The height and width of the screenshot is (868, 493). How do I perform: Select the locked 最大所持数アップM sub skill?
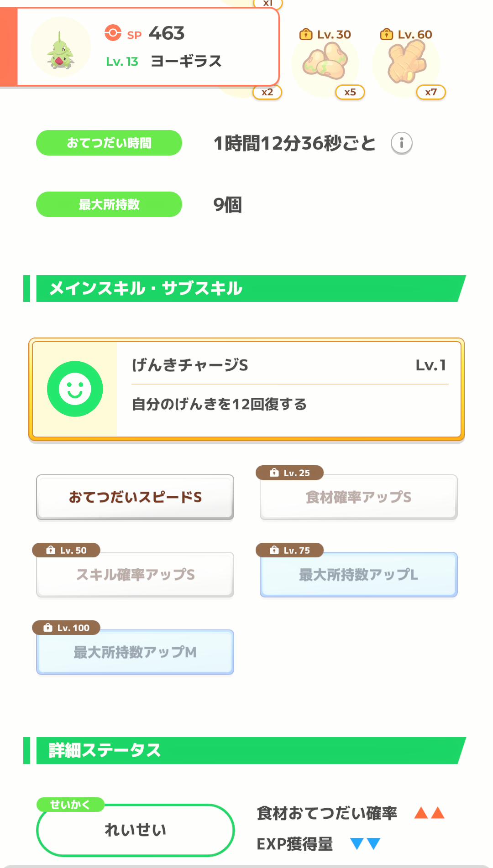click(135, 652)
